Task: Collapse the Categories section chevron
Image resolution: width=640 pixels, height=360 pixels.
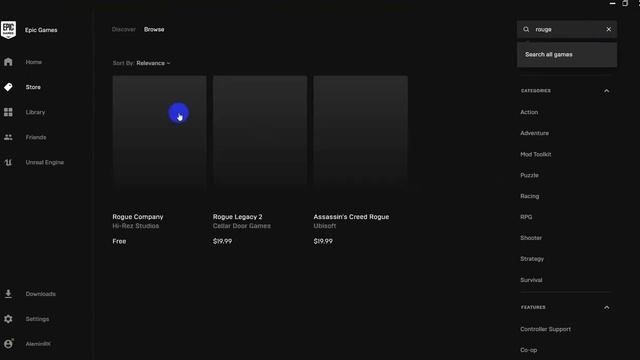Action: coord(607,91)
